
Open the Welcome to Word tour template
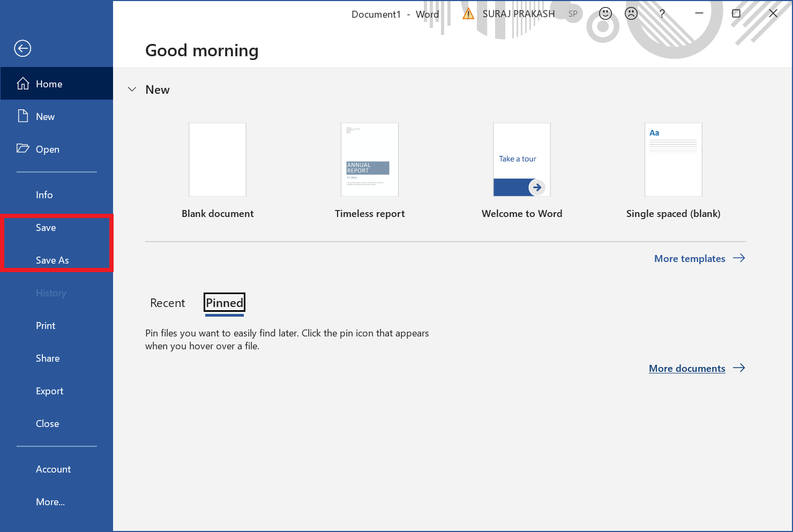tap(522, 160)
